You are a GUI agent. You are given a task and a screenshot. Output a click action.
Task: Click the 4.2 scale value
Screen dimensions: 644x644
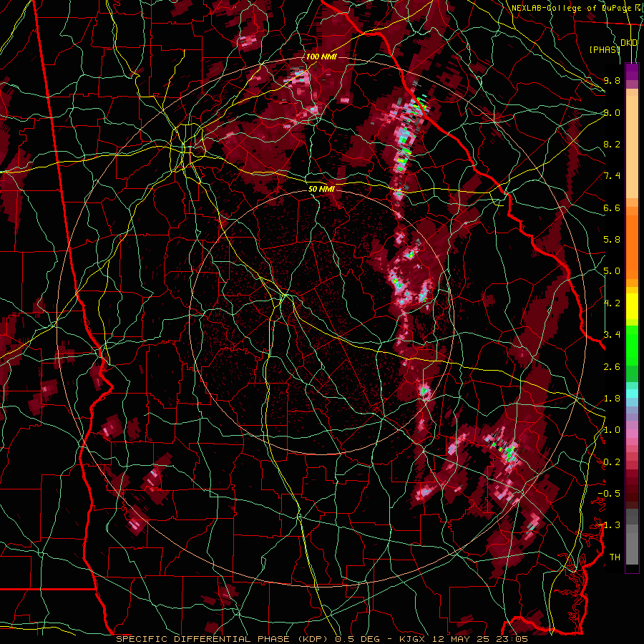[x=612, y=303]
